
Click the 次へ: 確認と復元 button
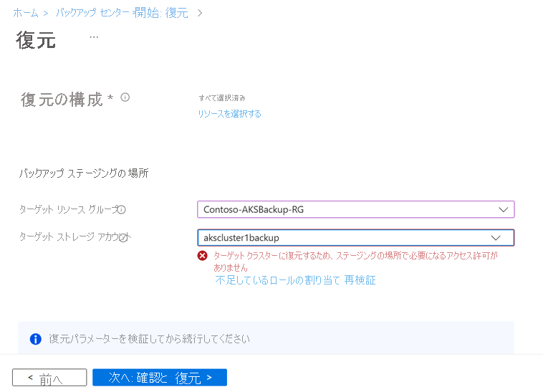pyautogui.click(x=160, y=378)
